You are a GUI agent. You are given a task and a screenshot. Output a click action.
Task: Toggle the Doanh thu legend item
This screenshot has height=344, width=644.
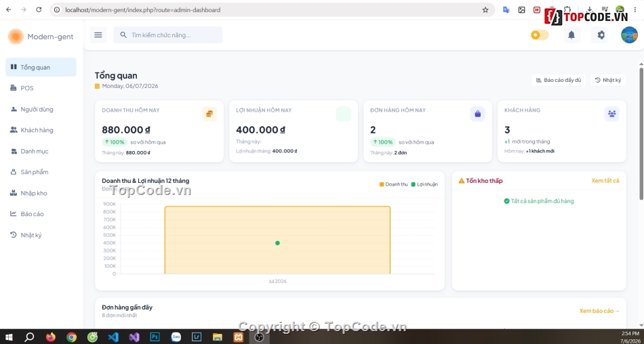pyautogui.click(x=393, y=184)
